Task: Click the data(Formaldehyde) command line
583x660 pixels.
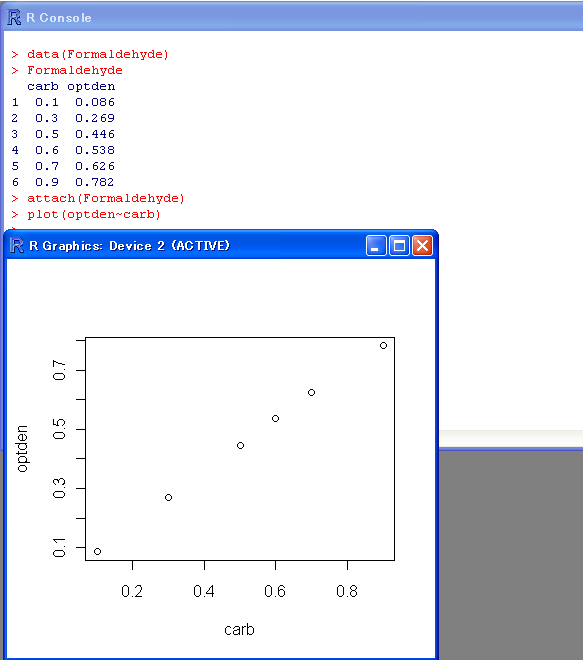Action: pyautogui.click(x=98, y=54)
